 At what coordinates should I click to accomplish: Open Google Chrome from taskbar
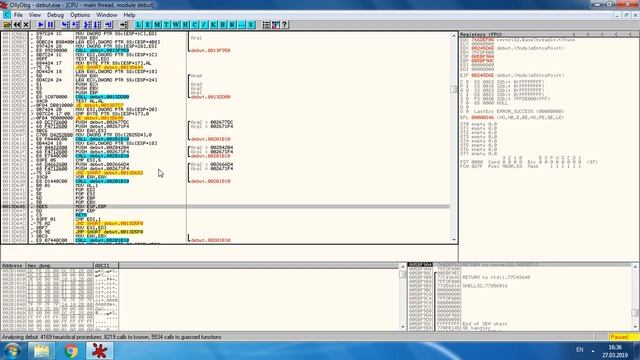coord(71,351)
